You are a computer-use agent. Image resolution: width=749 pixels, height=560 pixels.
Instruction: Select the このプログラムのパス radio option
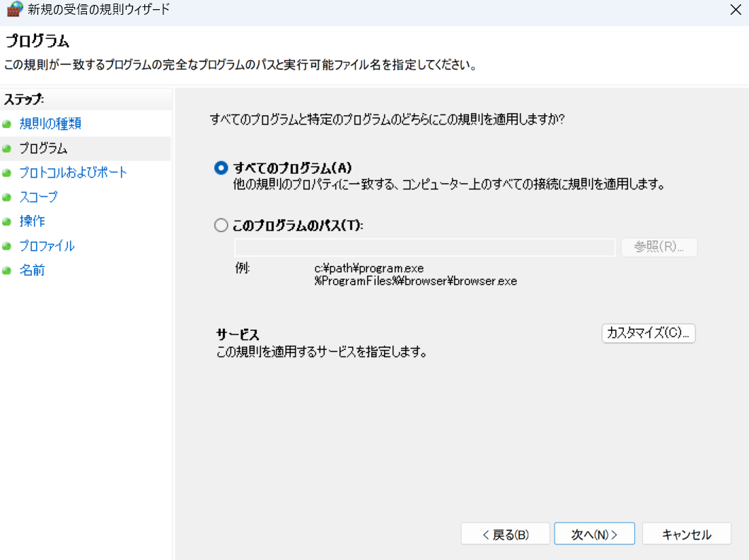[x=221, y=225]
